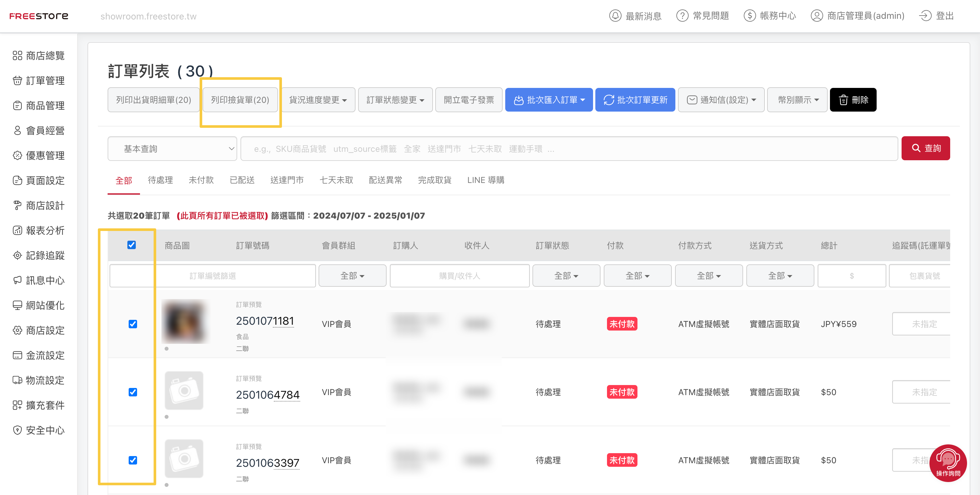Open the 會員群組 全部 filter dropdown
The height and width of the screenshot is (495, 980).
tap(352, 276)
